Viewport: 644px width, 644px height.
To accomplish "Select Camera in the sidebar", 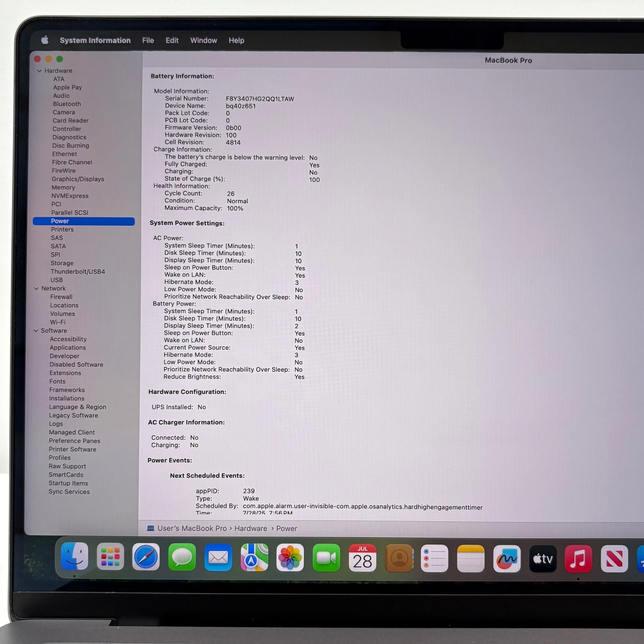I will click(x=64, y=112).
